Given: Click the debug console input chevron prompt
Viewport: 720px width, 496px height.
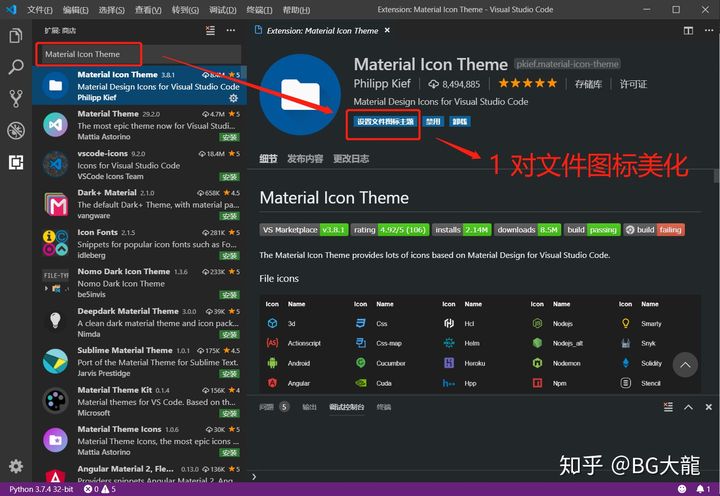Looking at the screenshot, I should click(254, 477).
